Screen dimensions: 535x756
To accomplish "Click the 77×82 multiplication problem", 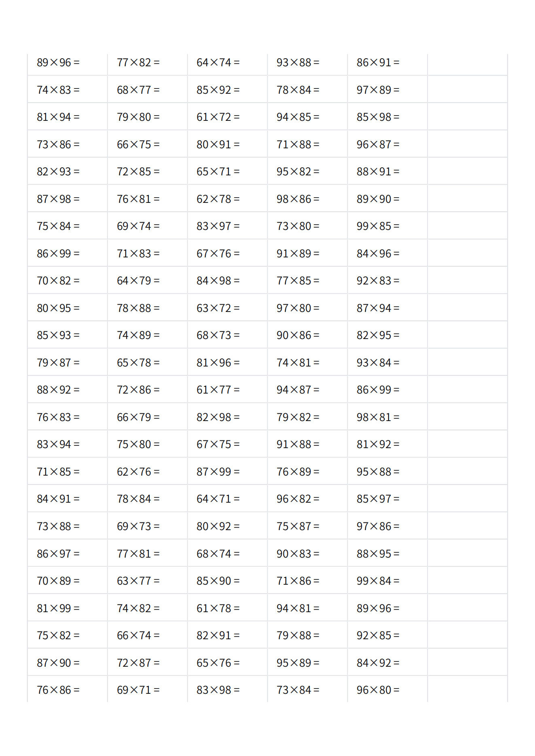I will click(138, 63).
